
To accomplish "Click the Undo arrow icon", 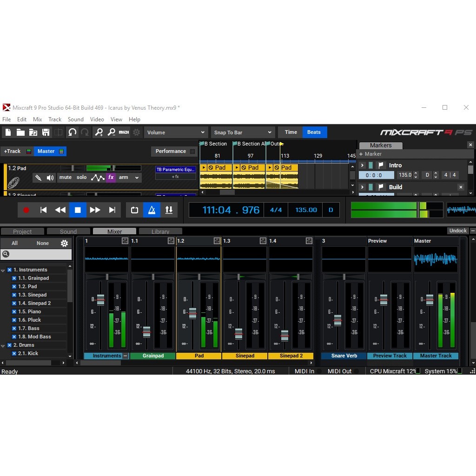I will (x=73, y=132).
